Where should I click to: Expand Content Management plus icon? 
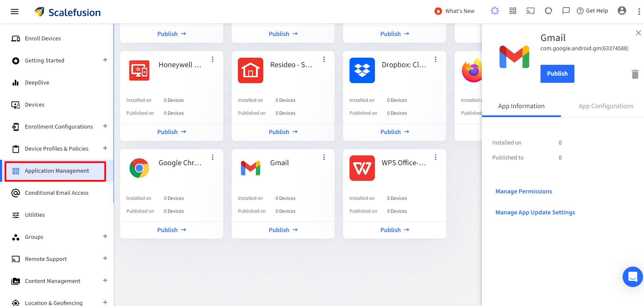coord(105,281)
